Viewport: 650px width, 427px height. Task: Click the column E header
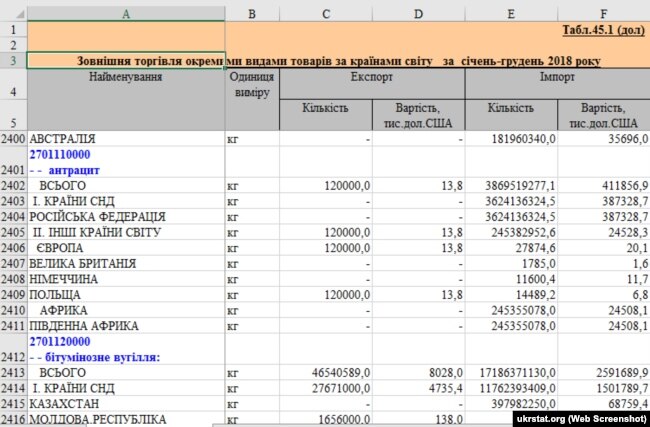512,12
